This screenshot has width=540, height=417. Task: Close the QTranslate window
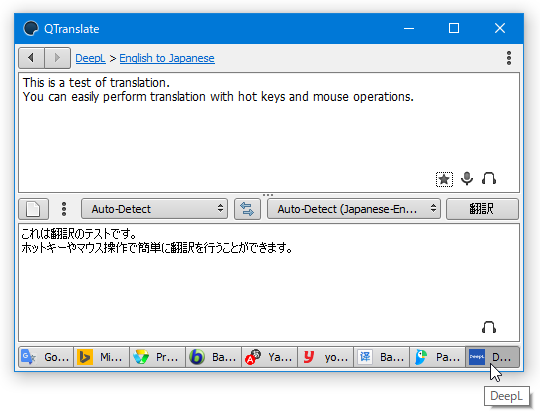click(500, 29)
